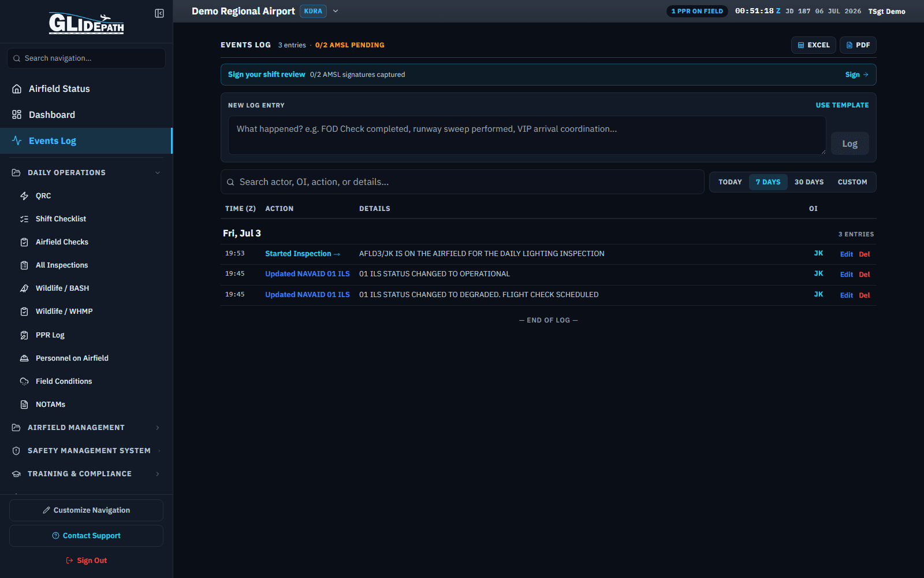Click the Glidepath logo

coord(86,23)
